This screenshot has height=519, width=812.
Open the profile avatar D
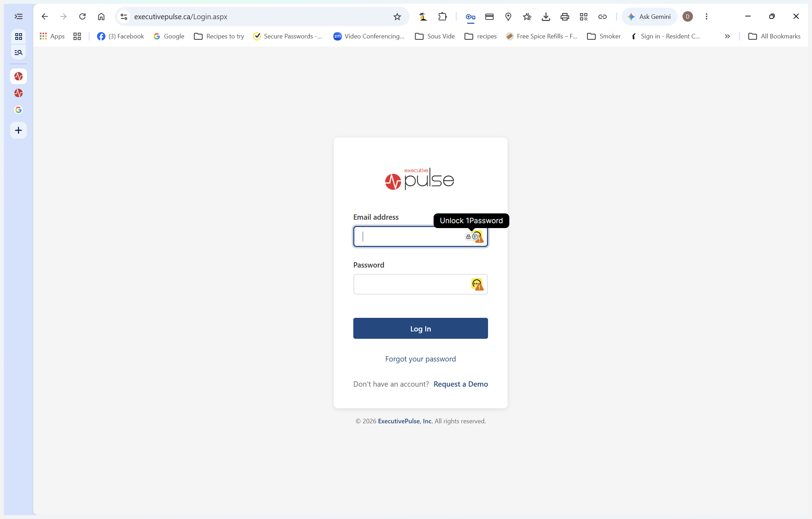point(688,16)
